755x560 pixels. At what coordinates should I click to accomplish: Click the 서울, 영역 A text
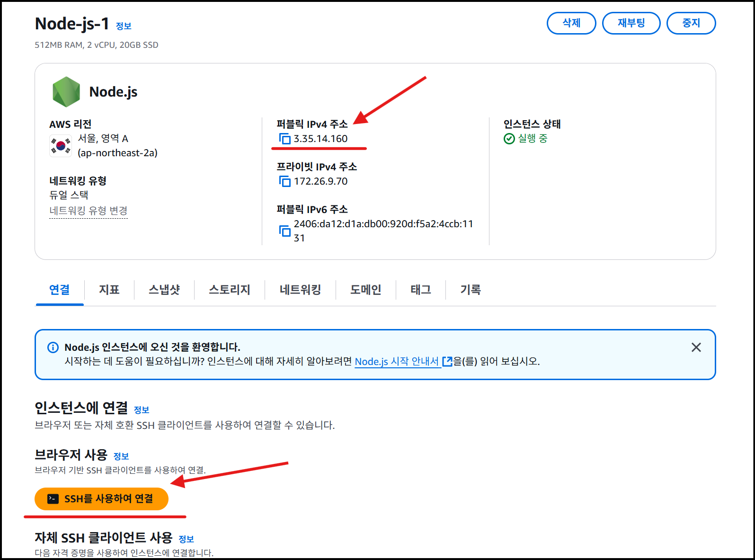pos(103,138)
